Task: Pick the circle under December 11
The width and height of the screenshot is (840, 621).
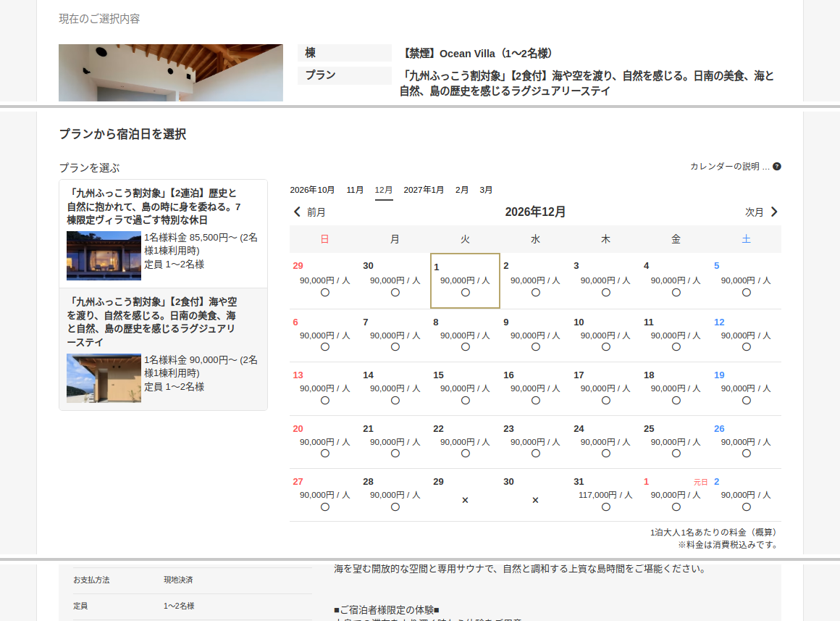Action: click(x=676, y=347)
